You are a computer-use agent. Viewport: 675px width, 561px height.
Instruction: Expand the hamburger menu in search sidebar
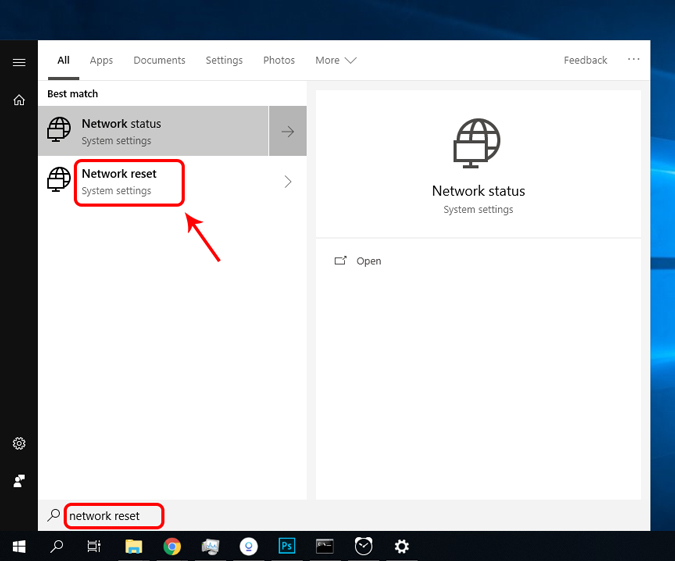click(19, 62)
